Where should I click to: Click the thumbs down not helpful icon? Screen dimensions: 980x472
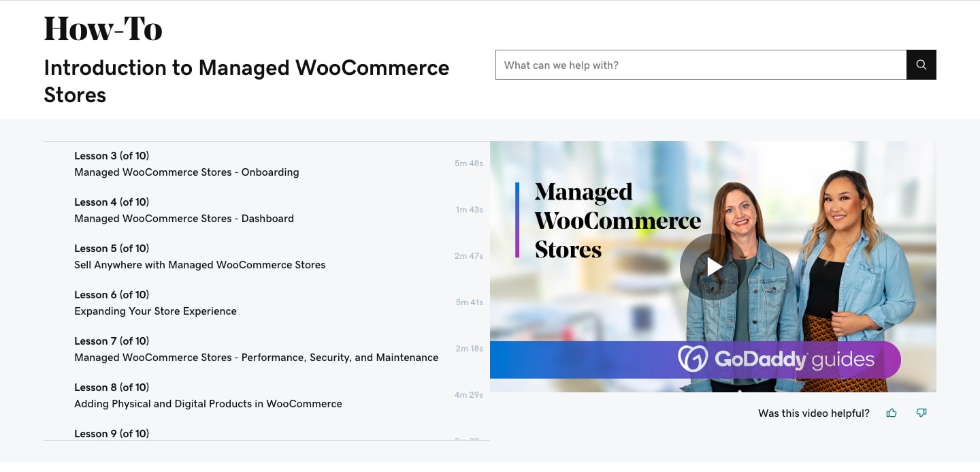921,413
